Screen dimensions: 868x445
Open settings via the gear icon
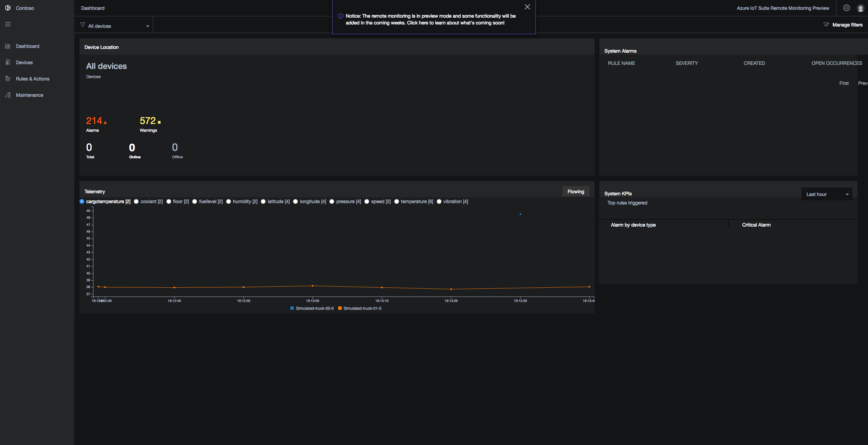[847, 8]
